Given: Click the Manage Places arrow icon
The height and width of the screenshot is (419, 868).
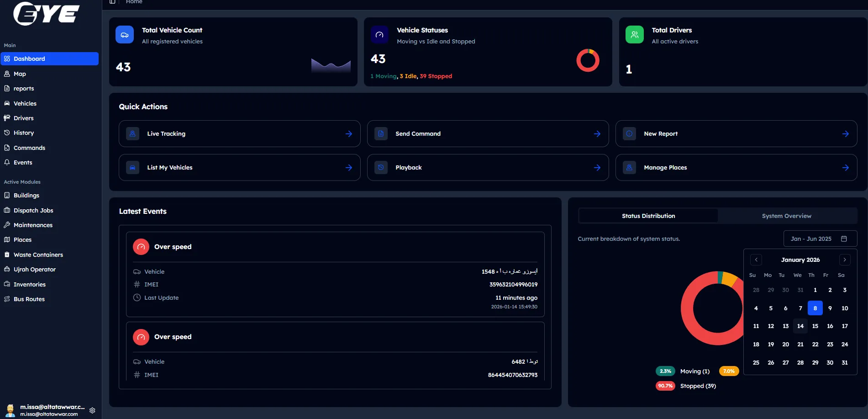Looking at the screenshot, I should click(x=845, y=168).
